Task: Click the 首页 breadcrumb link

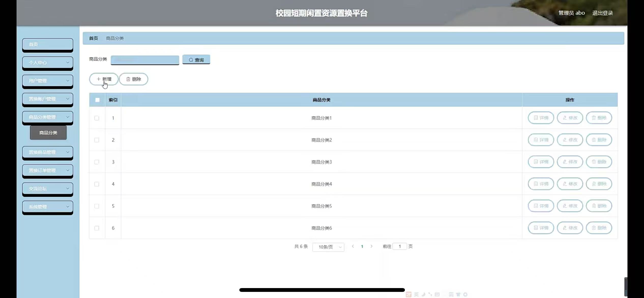Action: point(93,38)
